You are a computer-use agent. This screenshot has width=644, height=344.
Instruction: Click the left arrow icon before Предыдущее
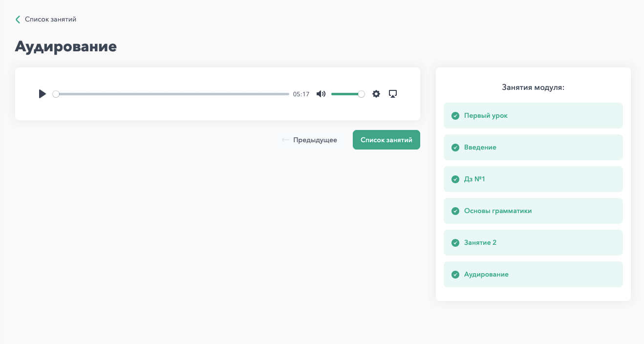[286, 140]
